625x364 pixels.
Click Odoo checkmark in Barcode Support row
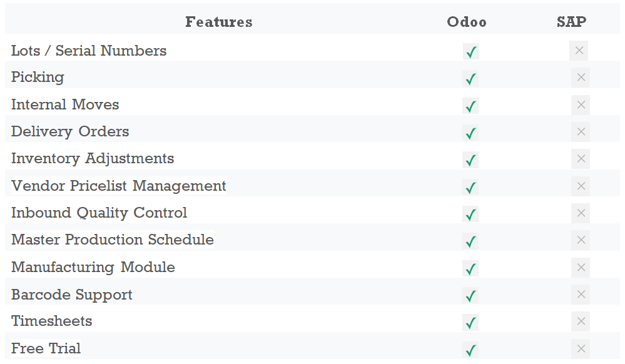pyautogui.click(x=470, y=295)
